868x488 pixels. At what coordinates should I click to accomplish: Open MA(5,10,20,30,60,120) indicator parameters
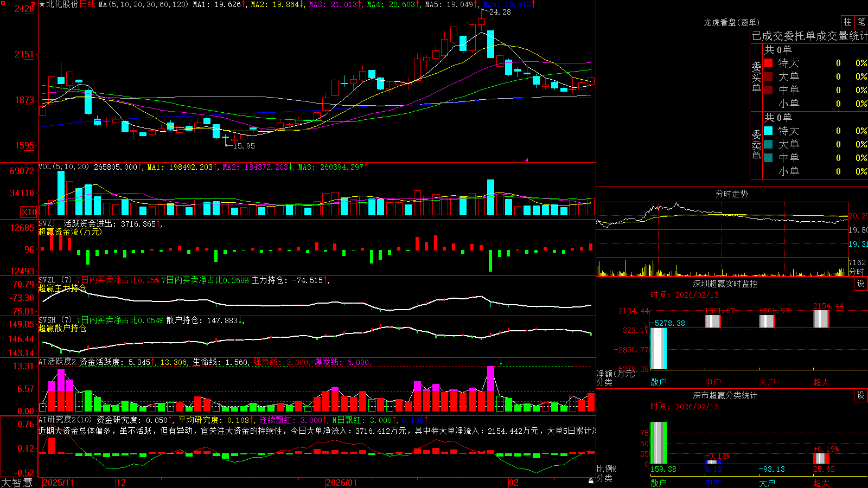click(143, 4)
